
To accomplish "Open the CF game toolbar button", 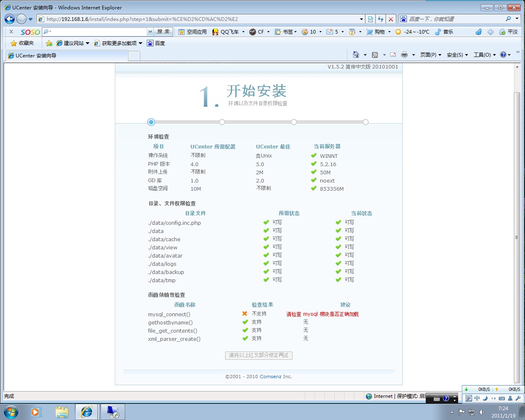I will point(257,32).
